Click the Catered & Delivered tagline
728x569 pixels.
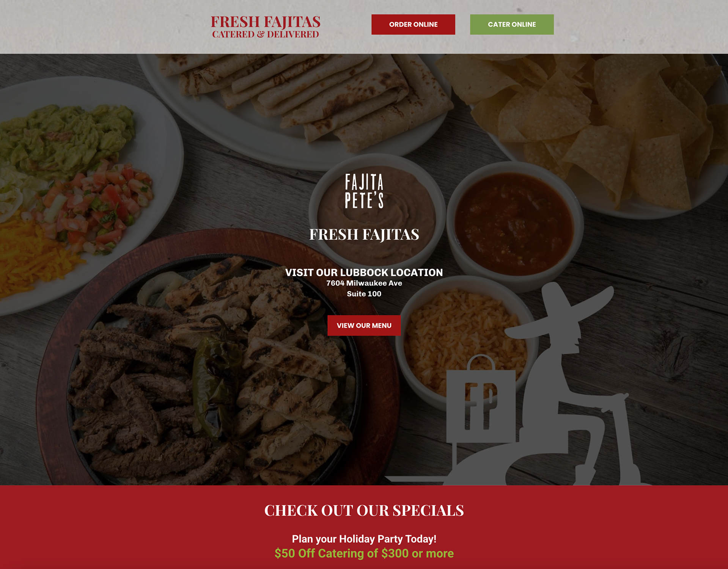coord(266,34)
